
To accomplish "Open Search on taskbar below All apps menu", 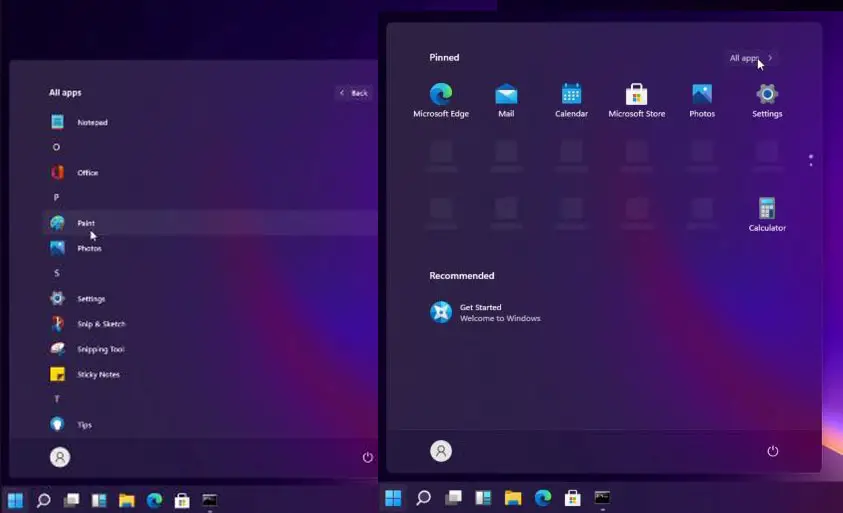I will click(44, 500).
